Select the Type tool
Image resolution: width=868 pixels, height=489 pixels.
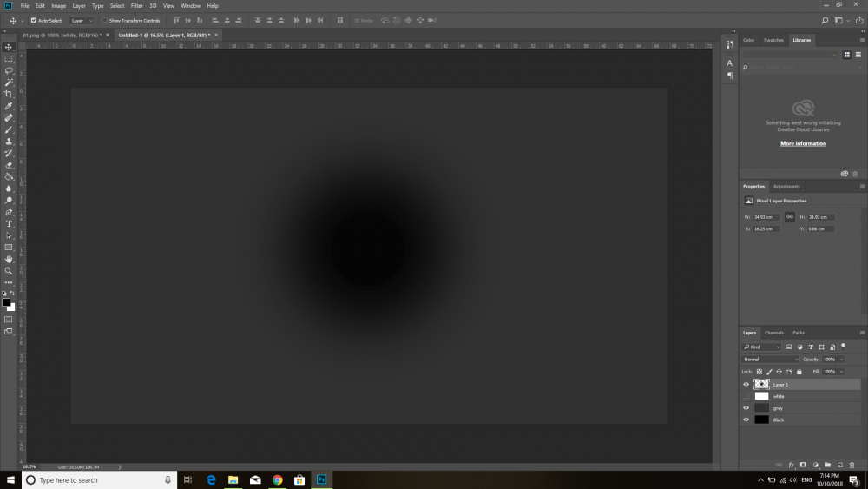click(x=9, y=223)
